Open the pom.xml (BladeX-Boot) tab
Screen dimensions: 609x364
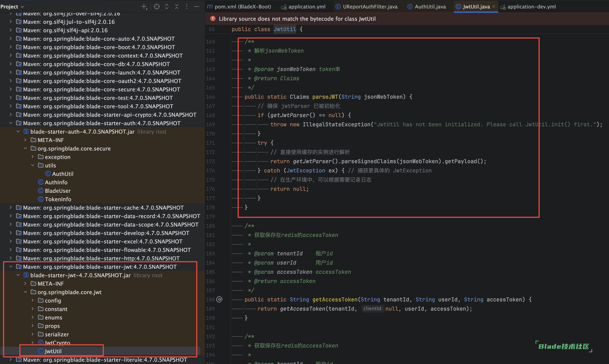242,7
